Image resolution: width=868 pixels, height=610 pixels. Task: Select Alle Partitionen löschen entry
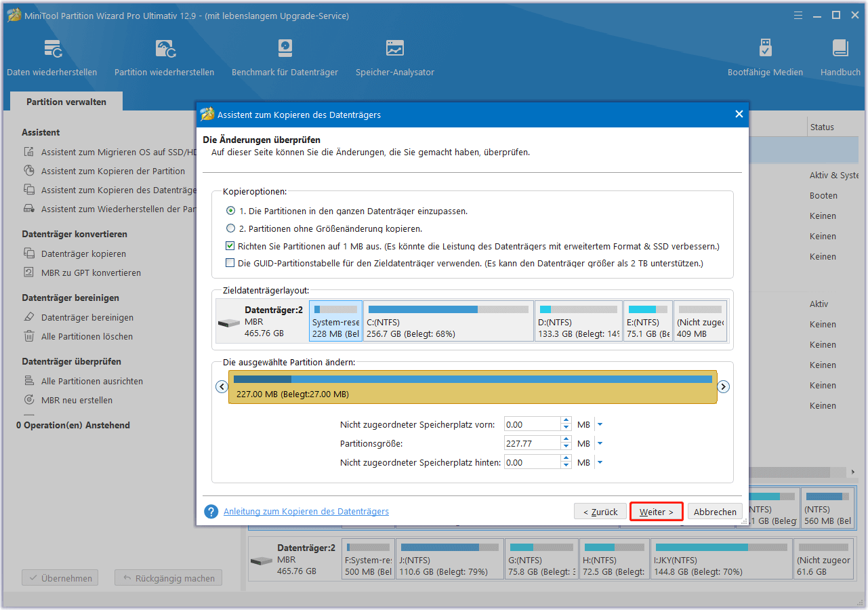tap(87, 336)
